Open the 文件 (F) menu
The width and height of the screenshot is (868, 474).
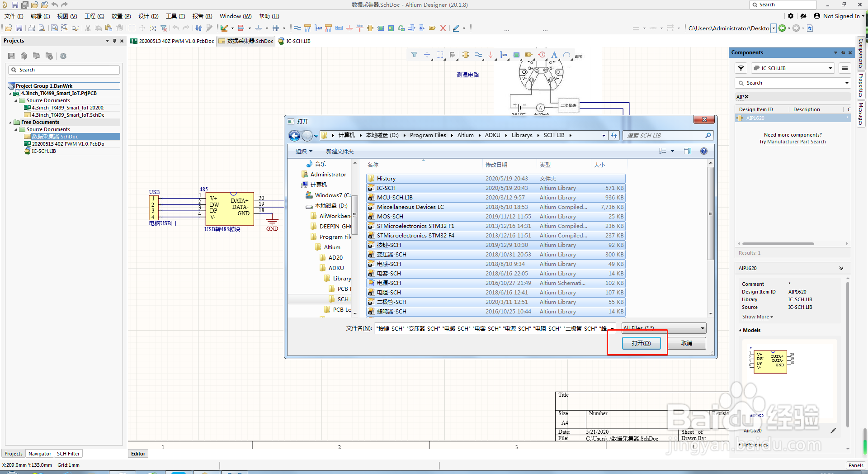coord(14,16)
